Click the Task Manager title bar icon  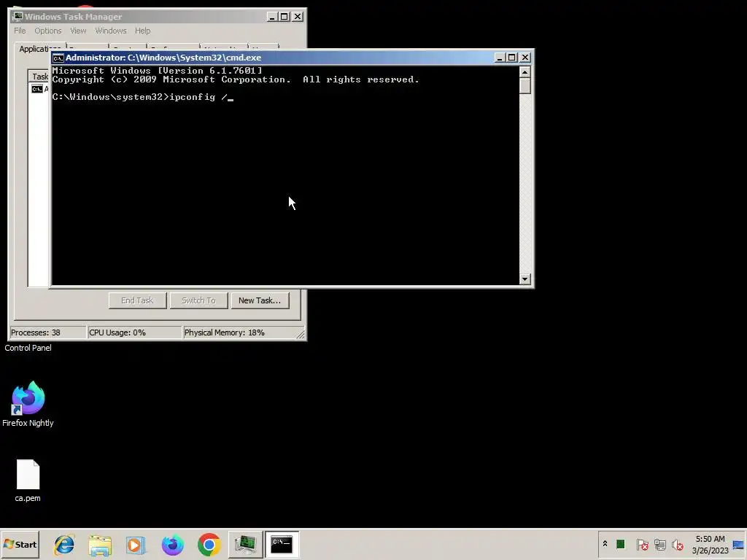point(18,17)
